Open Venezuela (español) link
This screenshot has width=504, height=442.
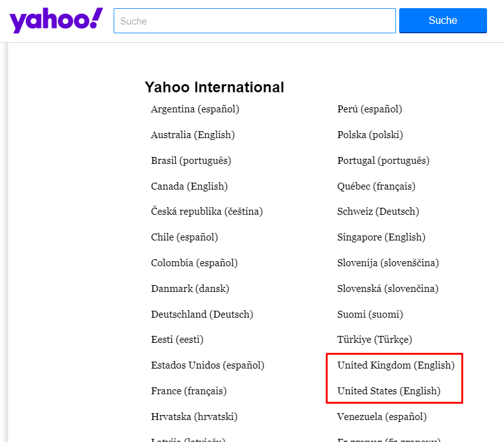pyautogui.click(x=382, y=417)
